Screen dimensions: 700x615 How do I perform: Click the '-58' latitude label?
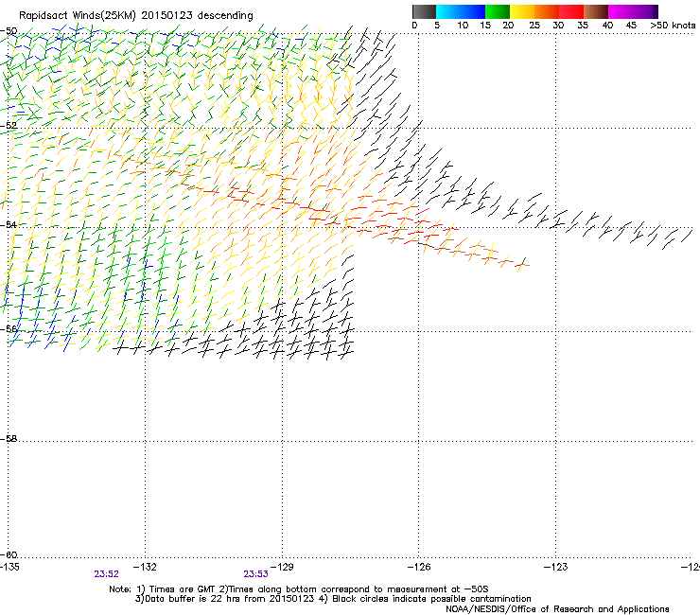tap(9, 439)
